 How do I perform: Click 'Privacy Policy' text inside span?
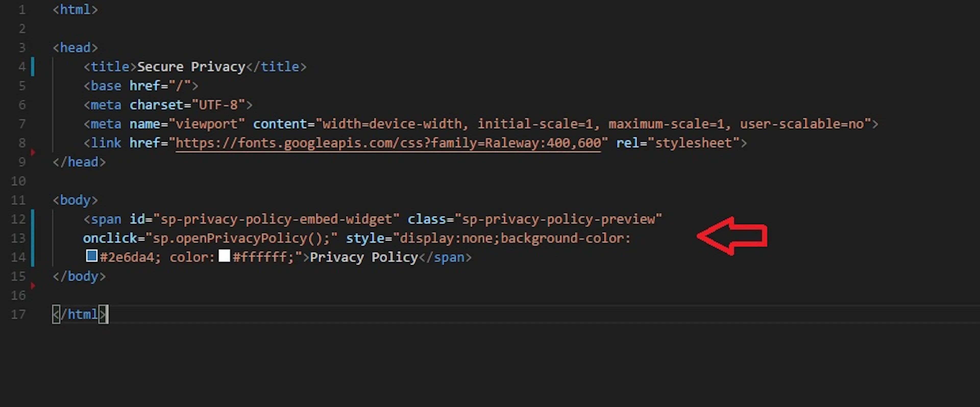click(364, 258)
